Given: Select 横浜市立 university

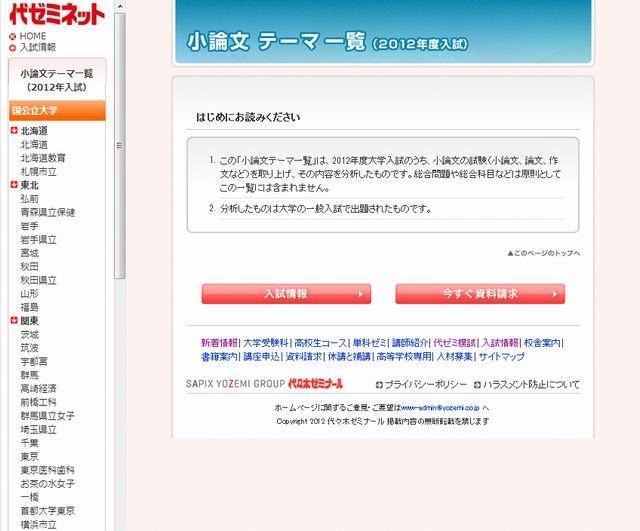Looking at the screenshot, I should coord(38,524).
